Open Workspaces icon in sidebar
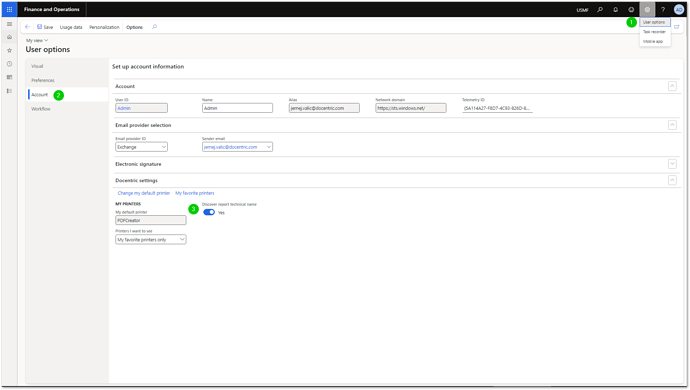Screen dimensions: 690x390 [9, 77]
